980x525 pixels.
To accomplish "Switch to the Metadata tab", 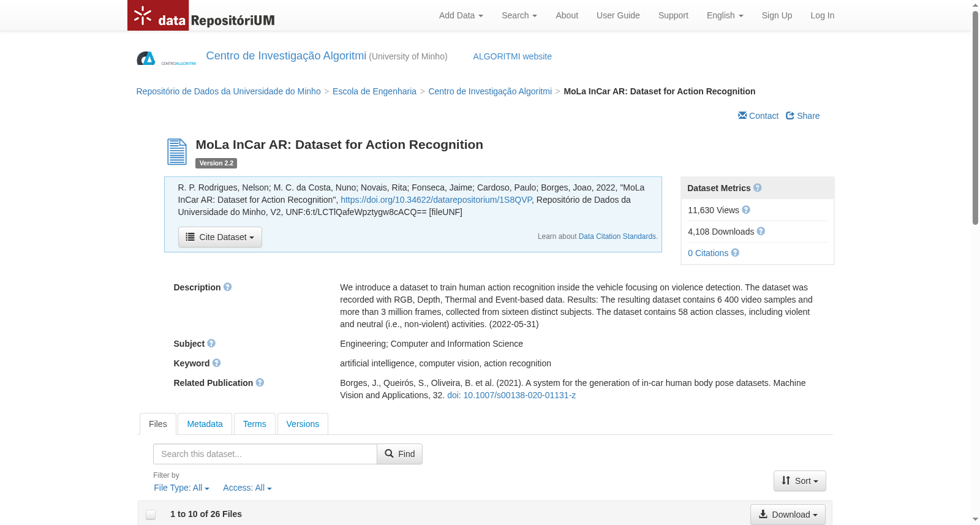I will pos(205,424).
